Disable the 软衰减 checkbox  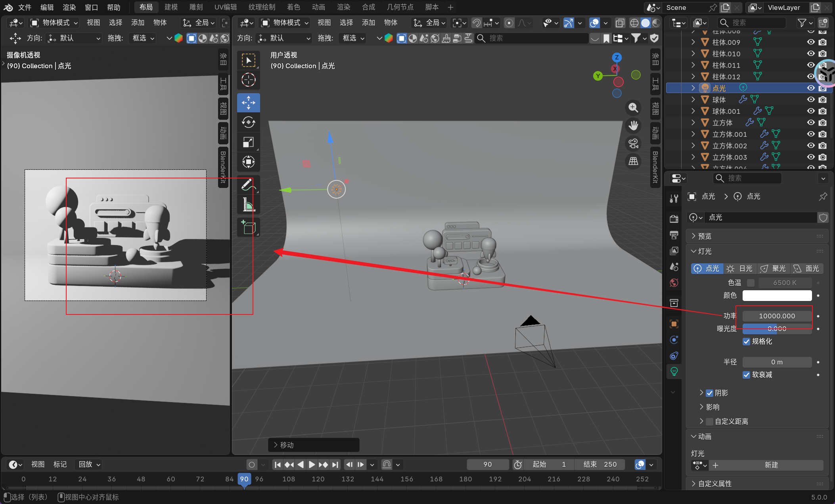coord(746,375)
